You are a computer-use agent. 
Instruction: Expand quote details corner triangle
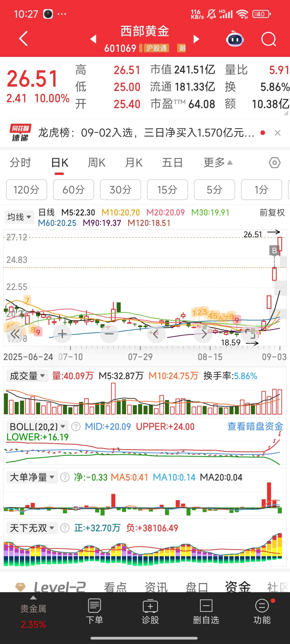pyautogui.click(x=286, y=113)
